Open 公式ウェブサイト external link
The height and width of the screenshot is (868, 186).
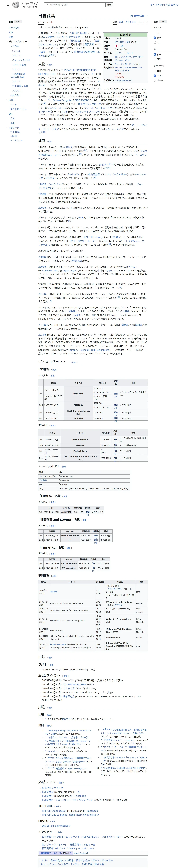(52, 788)
